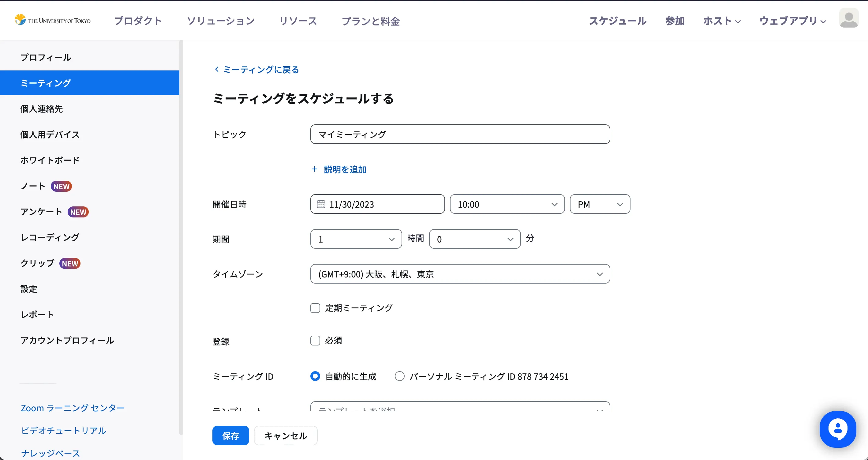868x460 pixels.
Task: Enable the 定期ミーティング checkbox
Action: pyautogui.click(x=315, y=308)
